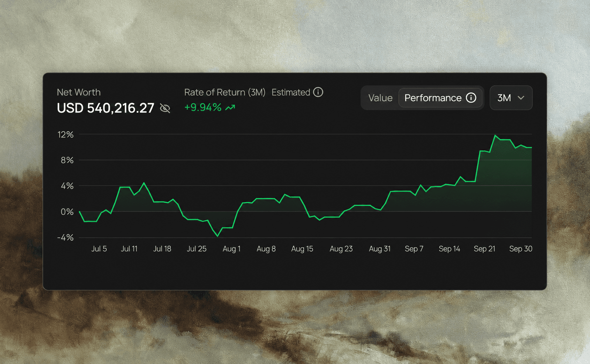The image size is (590, 364).
Task: Click the Rate of Return (3M) label
Action: [x=225, y=92]
